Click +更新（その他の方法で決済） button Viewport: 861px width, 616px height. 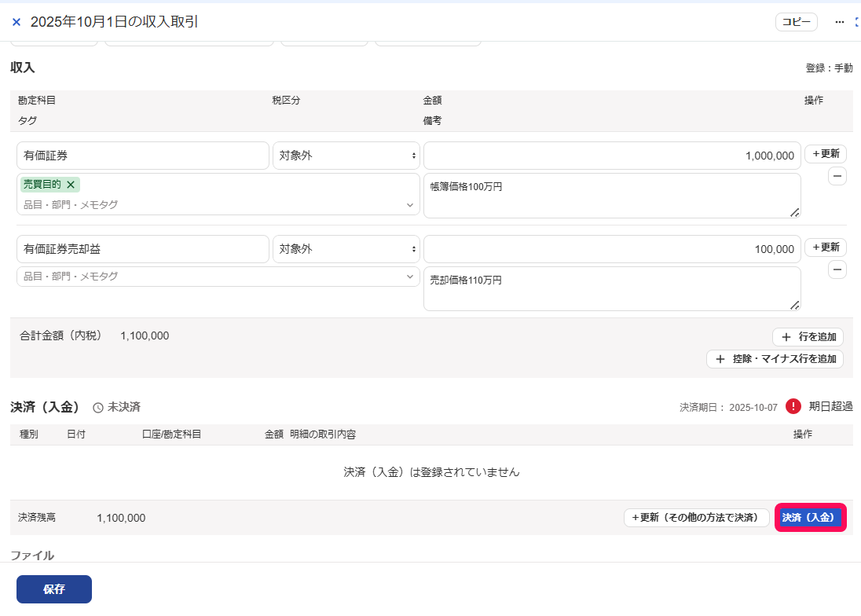click(696, 517)
